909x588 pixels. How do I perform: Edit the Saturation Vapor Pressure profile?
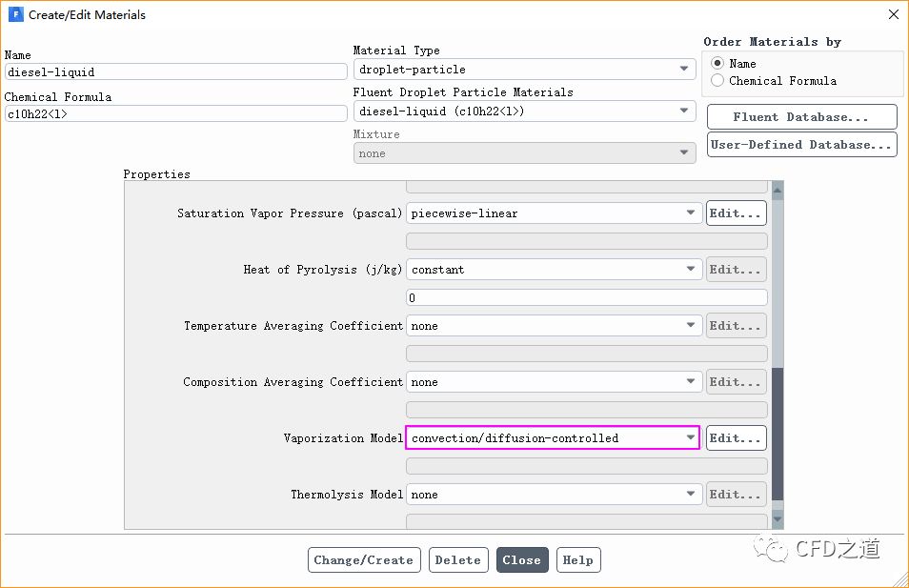[736, 213]
